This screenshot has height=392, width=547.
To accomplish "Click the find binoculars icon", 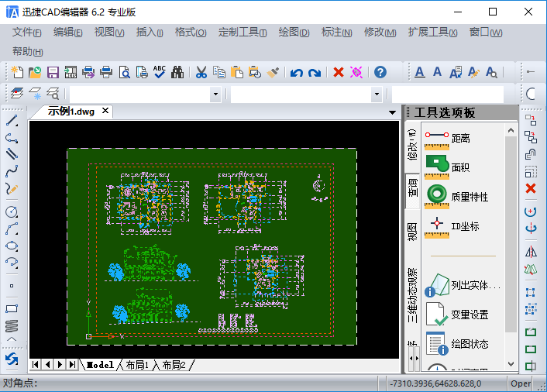I will tap(177, 72).
